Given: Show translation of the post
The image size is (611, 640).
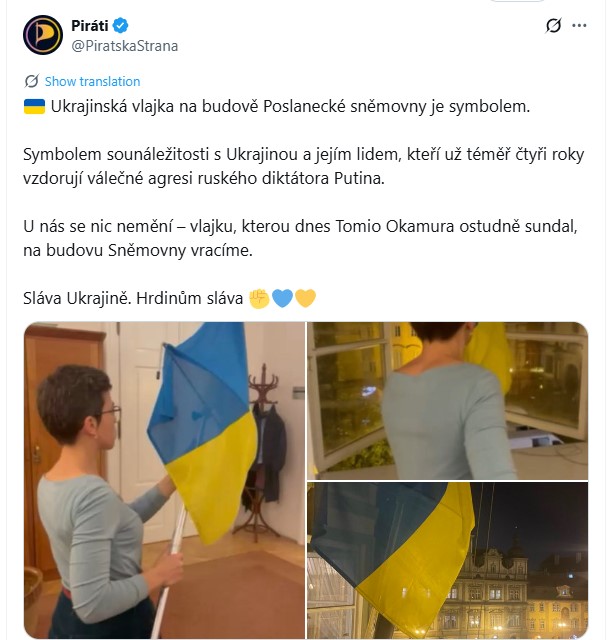Looking at the screenshot, I should 92,82.
